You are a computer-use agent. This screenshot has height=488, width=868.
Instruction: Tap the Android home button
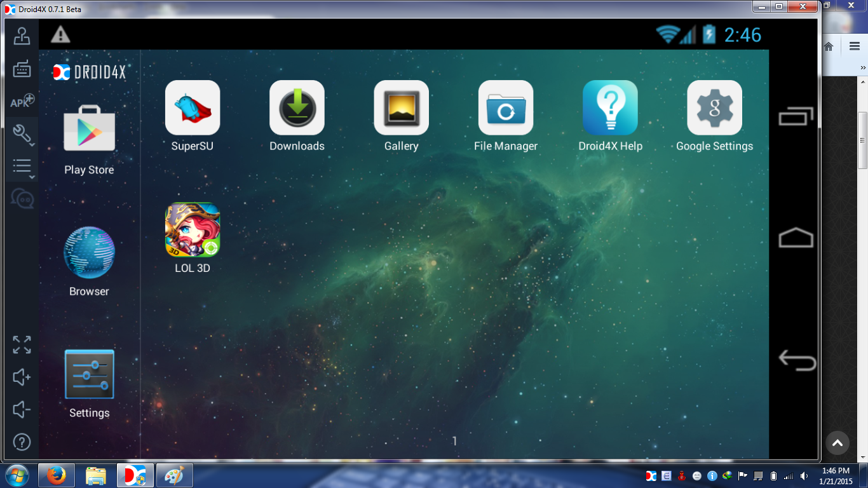coord(796,238)
